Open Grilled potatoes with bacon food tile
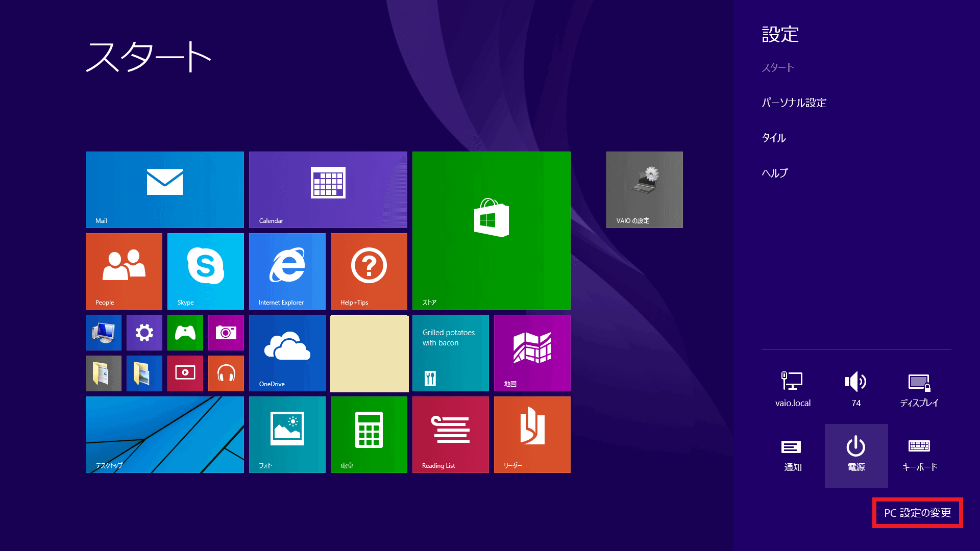 tap(451, 353)
